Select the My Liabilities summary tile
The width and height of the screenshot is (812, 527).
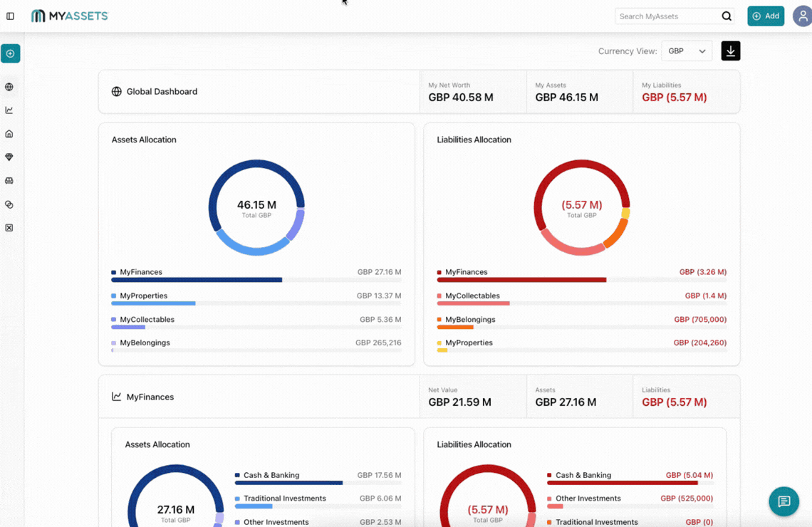pyautogui.click(x=686, y=91)
